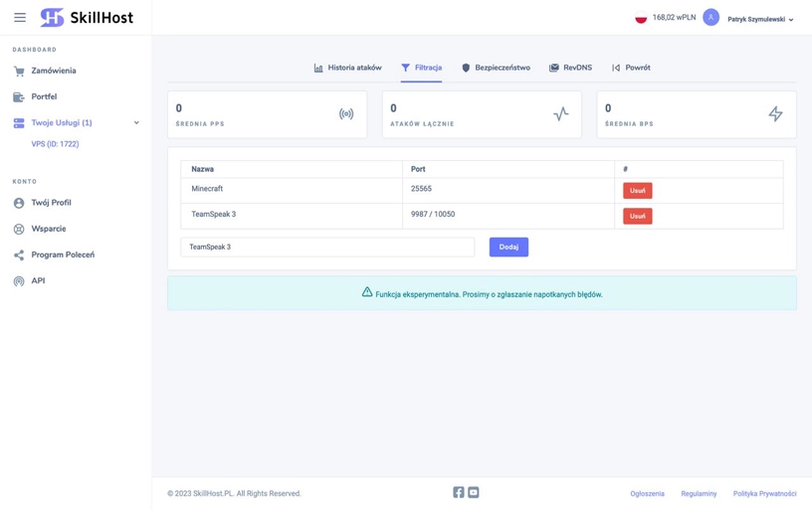Delete the TeamSpeak 3 filter rule
The height and width of the screenshot is (510, 812).
(x=637, y=216)
